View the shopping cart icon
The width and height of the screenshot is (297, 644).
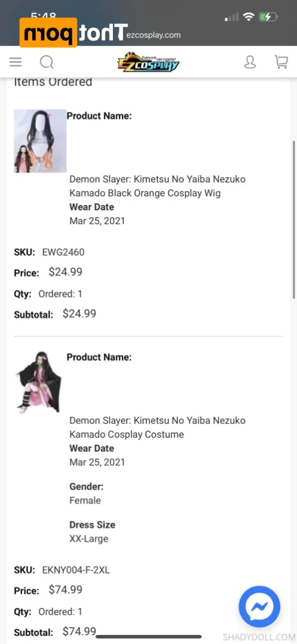(281, 62)
